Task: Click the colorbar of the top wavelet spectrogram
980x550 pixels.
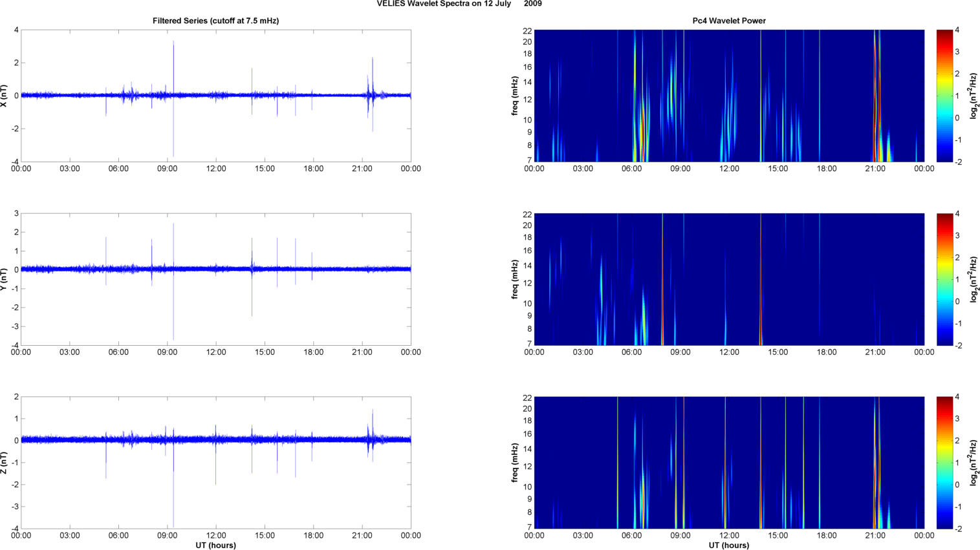Action: click(945, 96)
